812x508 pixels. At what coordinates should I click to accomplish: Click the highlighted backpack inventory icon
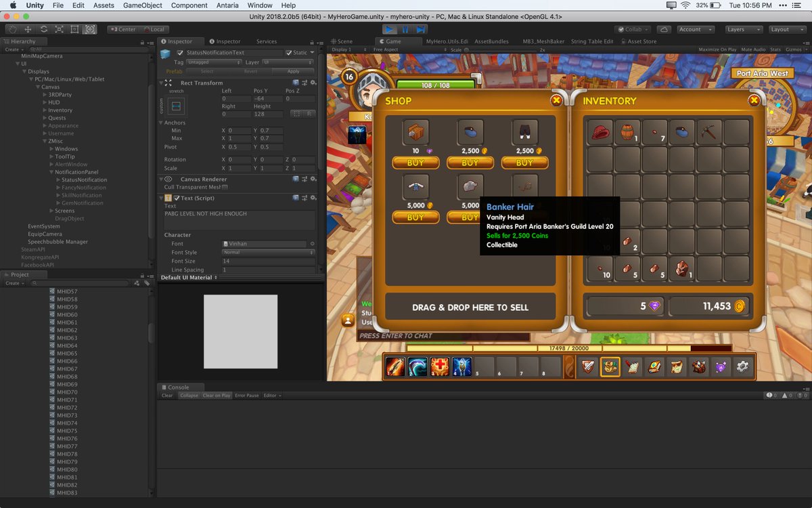(x=610, y=366)
